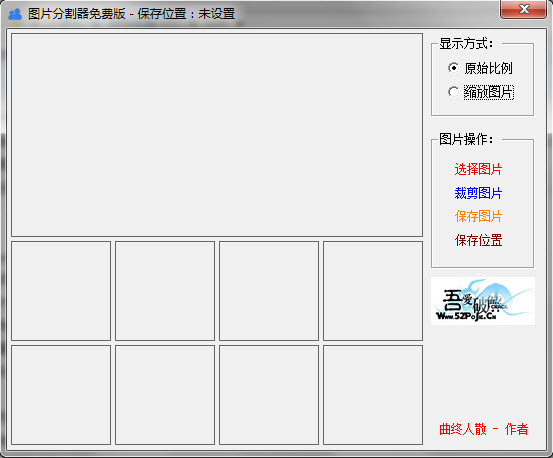Close the 图片分割器免费版 window
Screen dimensions: 553x458
coord(523,9)
